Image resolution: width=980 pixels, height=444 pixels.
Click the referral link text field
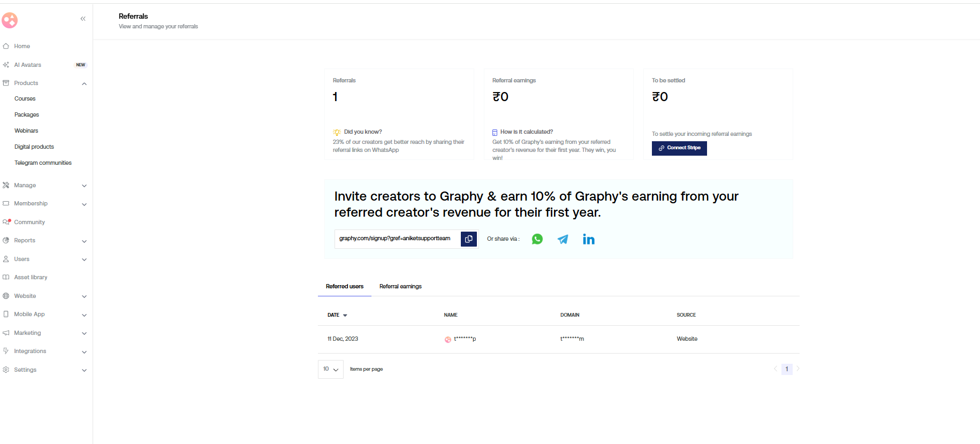click(x=397, y=239)
